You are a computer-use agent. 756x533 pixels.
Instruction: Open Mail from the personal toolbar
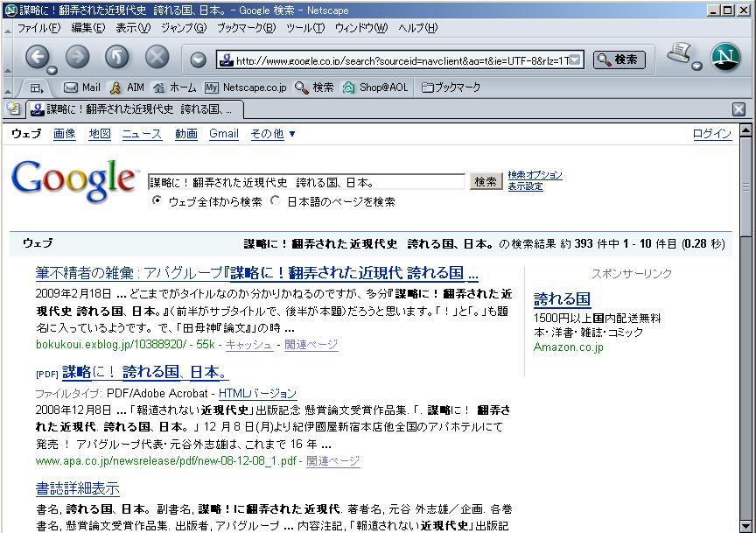(x=82, y=88)
